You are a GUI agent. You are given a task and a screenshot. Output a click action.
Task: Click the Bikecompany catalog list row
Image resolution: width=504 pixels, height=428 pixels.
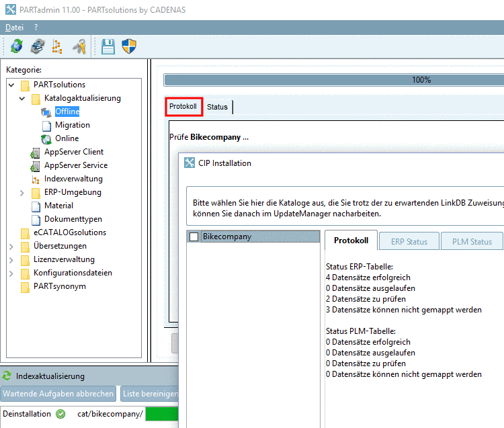coord(253,237)
